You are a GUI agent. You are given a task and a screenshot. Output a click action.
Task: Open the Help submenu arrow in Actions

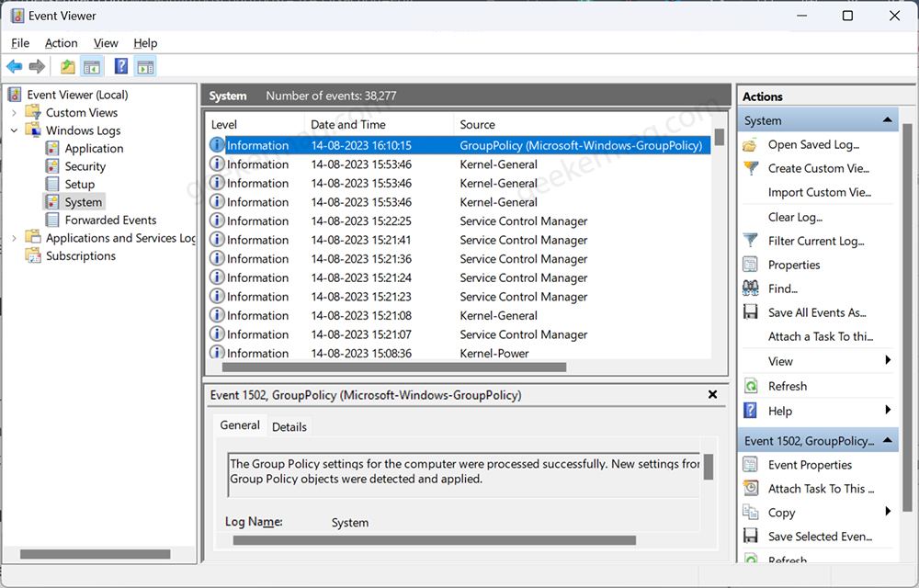(888, 410)
